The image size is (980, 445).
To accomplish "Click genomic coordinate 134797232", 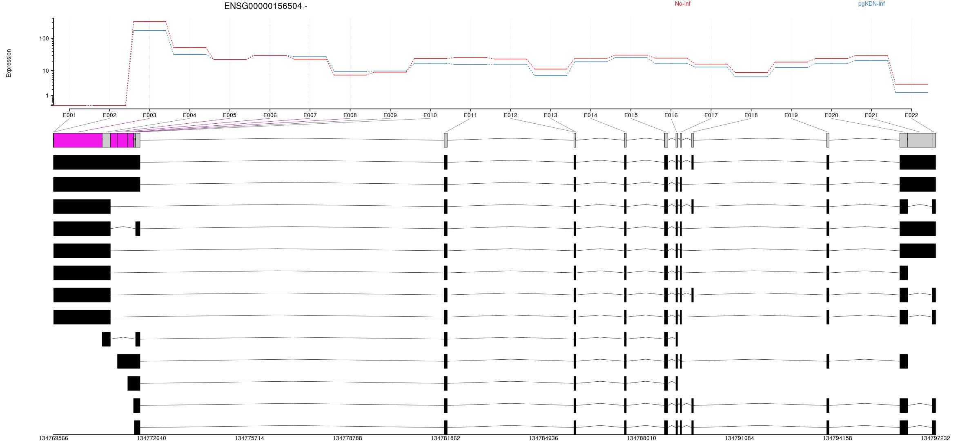I will point(935,438).
